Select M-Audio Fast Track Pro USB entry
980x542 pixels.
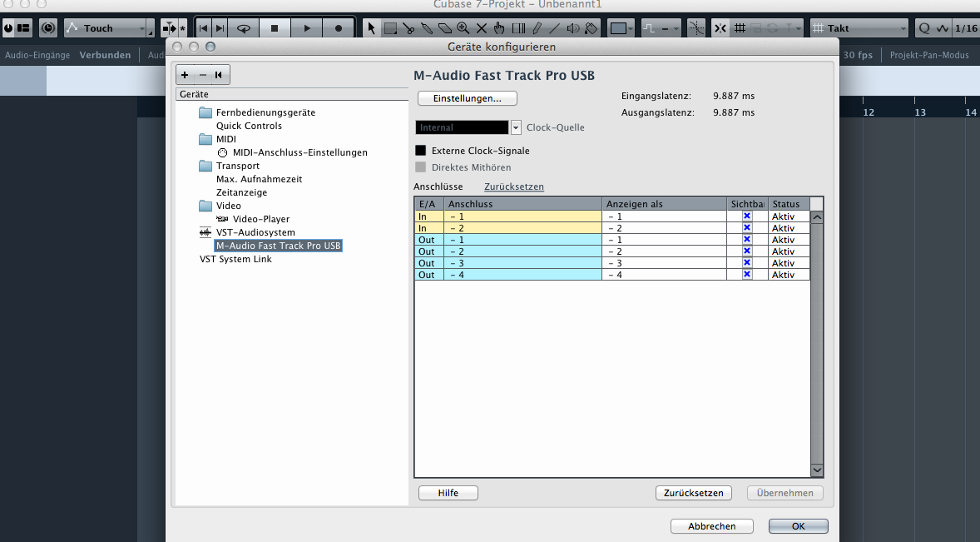click(278, 246)
